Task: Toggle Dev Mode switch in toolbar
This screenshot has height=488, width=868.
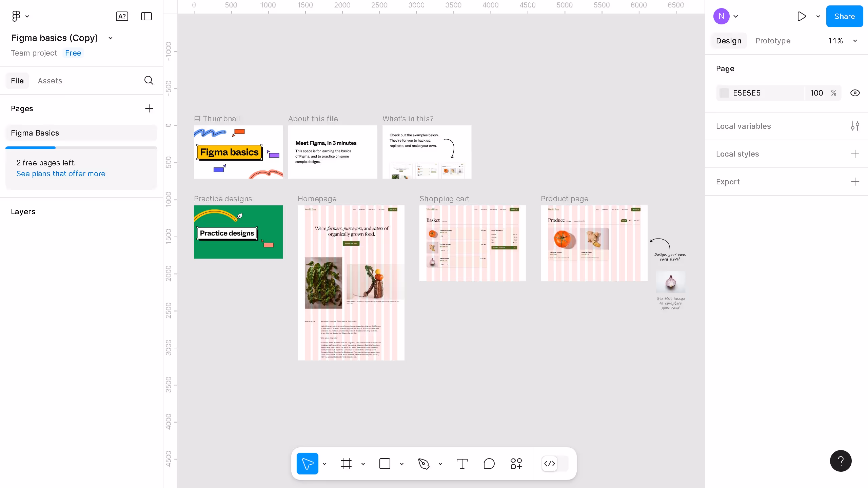Action: [555, 464]
